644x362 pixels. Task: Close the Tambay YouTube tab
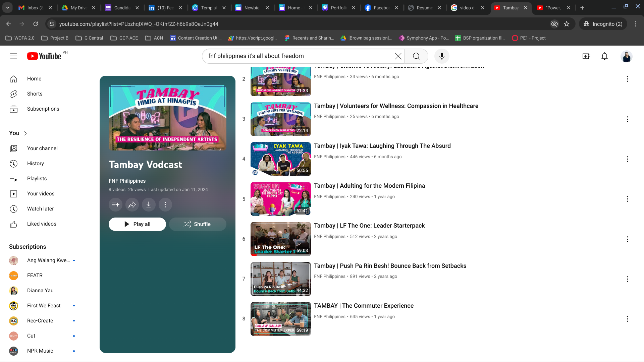pyautogui.click(x=526, y=8)
